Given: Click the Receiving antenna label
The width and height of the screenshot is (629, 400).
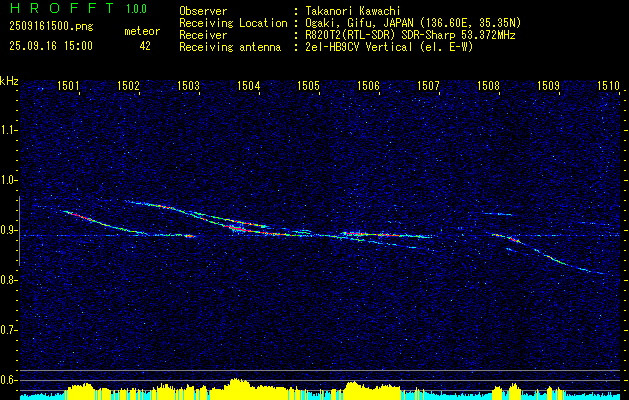Looking at the screenshot, I should coord(230,47).
